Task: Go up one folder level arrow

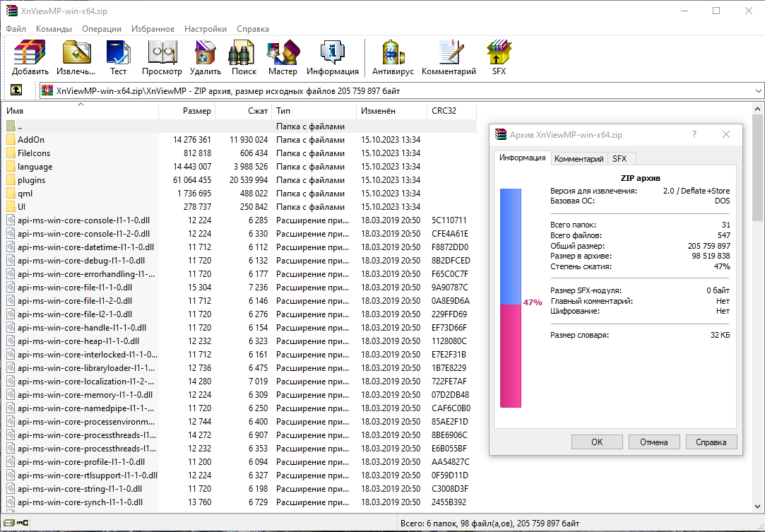Action: click(16, 90)
